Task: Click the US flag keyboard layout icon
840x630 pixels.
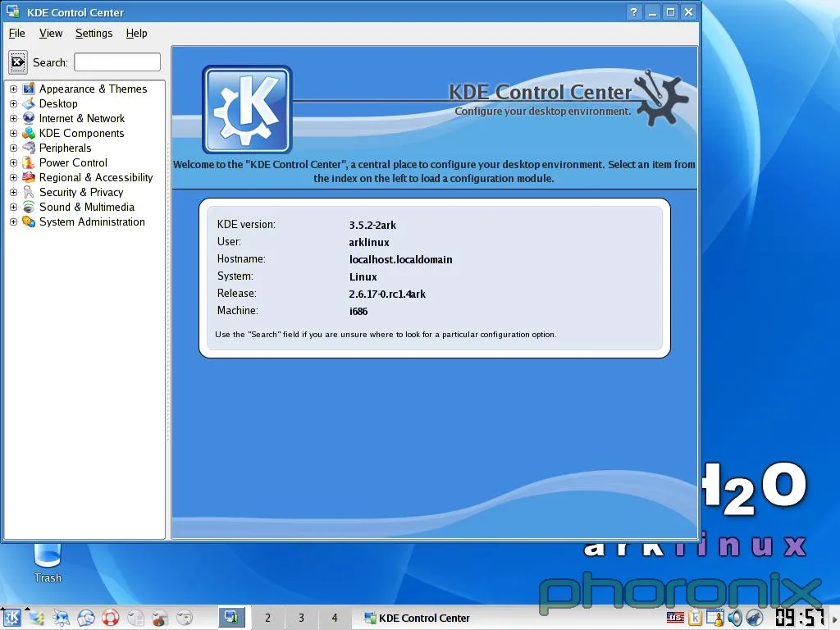Action: coord(675,618)
